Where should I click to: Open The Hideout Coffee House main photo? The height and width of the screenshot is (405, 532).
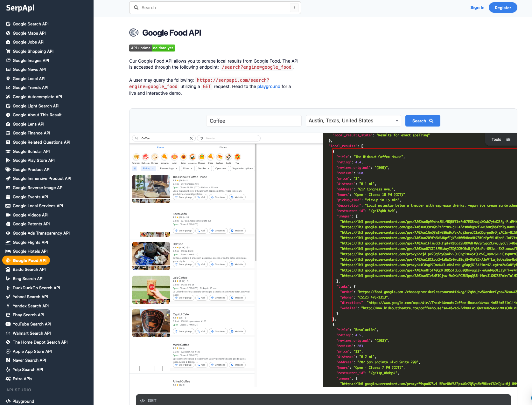(151, 187)
